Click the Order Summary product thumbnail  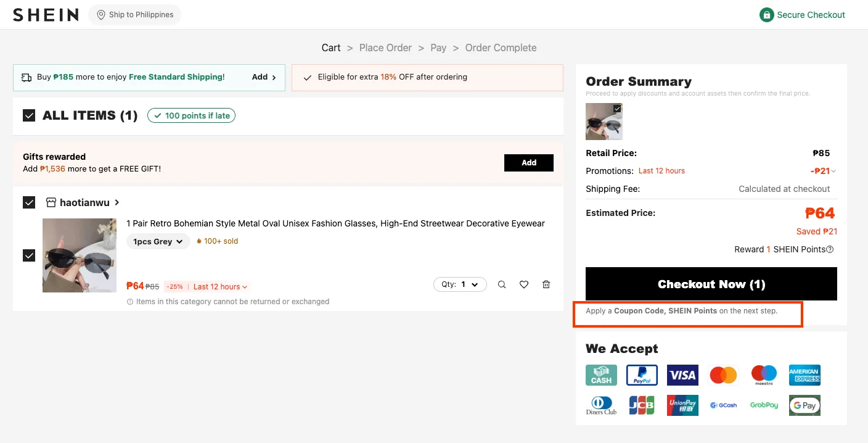click(604, 122)
